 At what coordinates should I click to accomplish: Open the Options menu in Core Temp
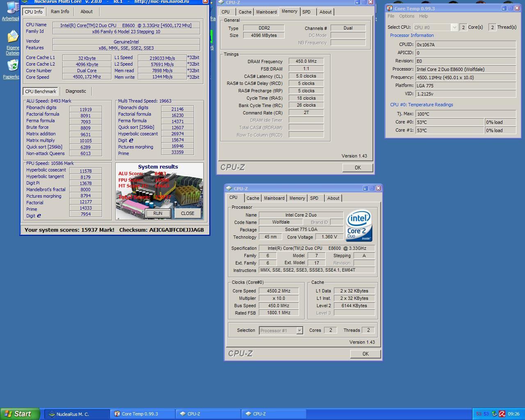pyautogui.click(x=407, y=16)
